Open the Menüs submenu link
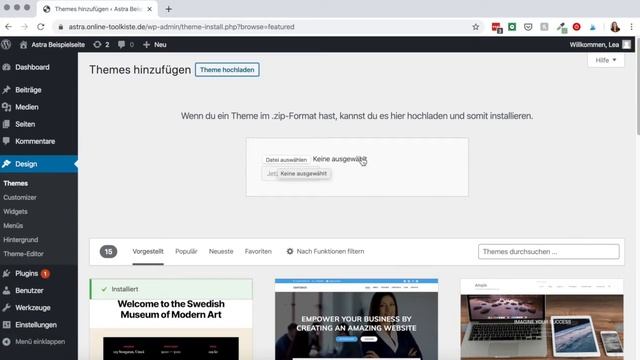The width and height of the screenshot is (640, 360). [13, 226]
